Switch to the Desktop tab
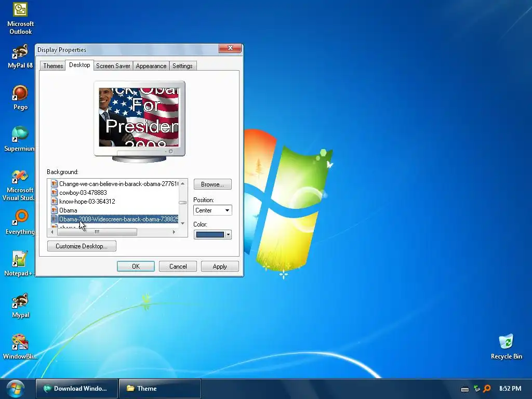 tap(79, 65)
